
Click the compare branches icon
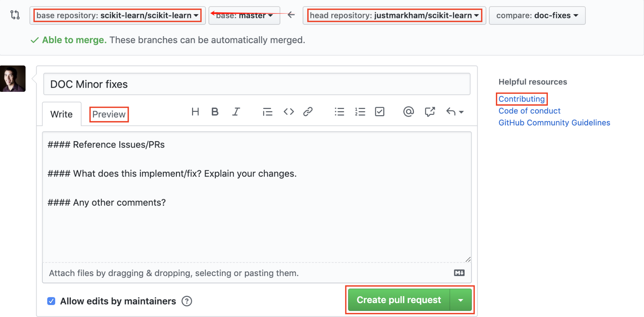(x=15, y=15)
